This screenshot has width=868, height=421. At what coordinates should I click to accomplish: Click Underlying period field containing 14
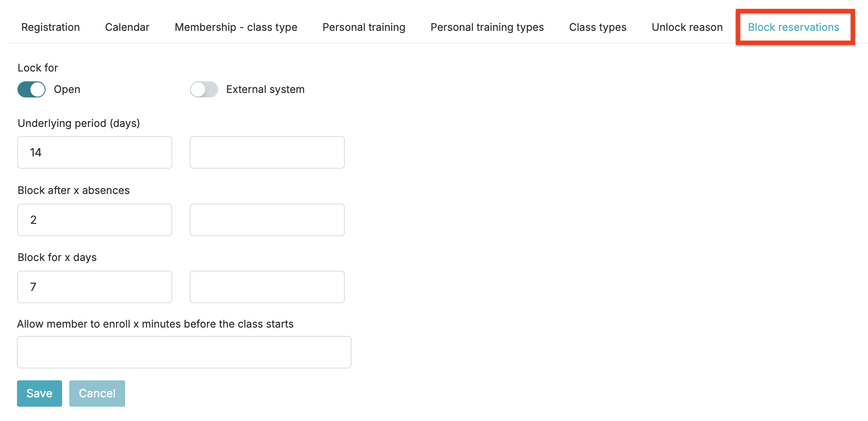[95, 152]
